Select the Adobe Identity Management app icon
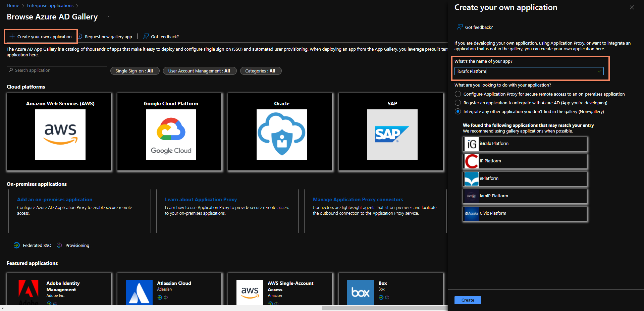Screen dimensions: 644x311 click(x=29, y=292)
